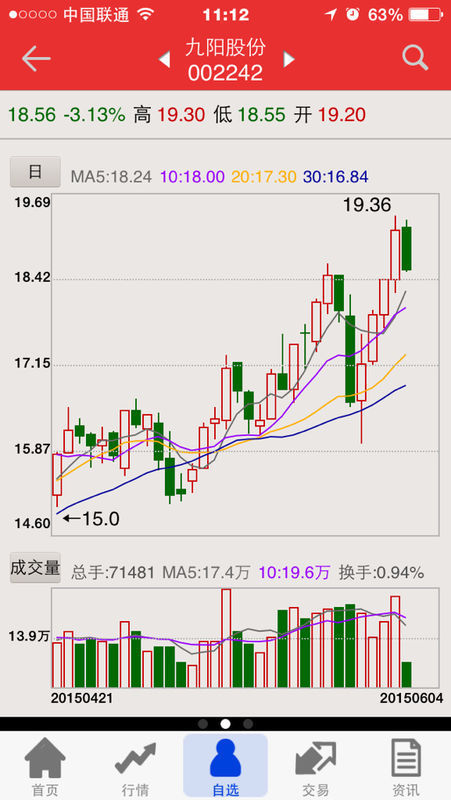Tap the alarm clock status icon
This screenshot has width=451, height=800.
353,14
